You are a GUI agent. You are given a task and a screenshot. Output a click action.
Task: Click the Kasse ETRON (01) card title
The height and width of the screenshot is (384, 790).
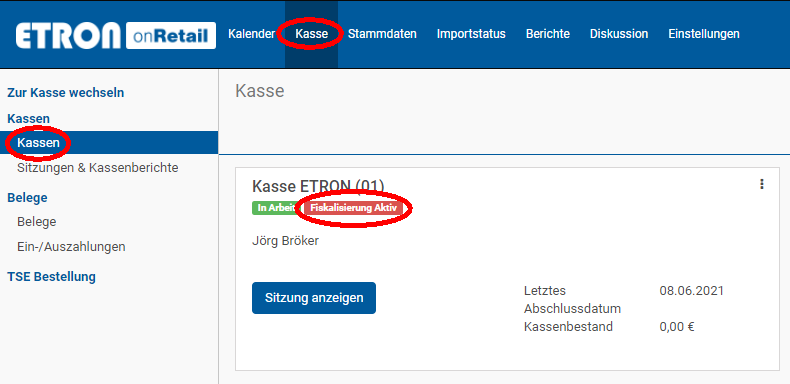[318, 186]
